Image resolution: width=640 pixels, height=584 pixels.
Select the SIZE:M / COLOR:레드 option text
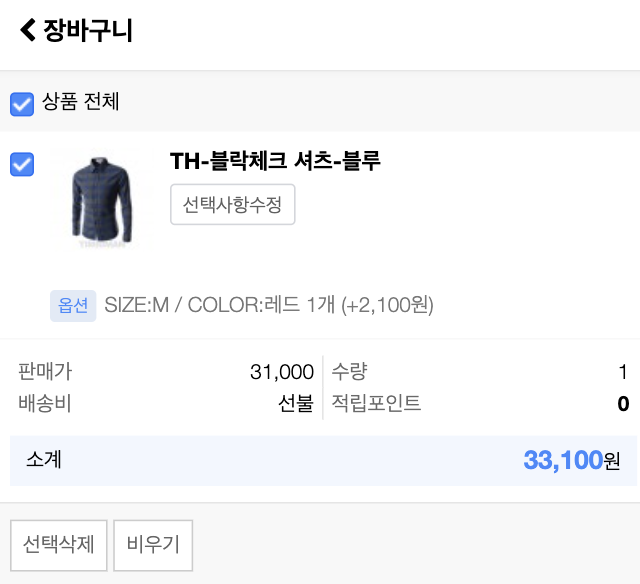click(269, 305)
